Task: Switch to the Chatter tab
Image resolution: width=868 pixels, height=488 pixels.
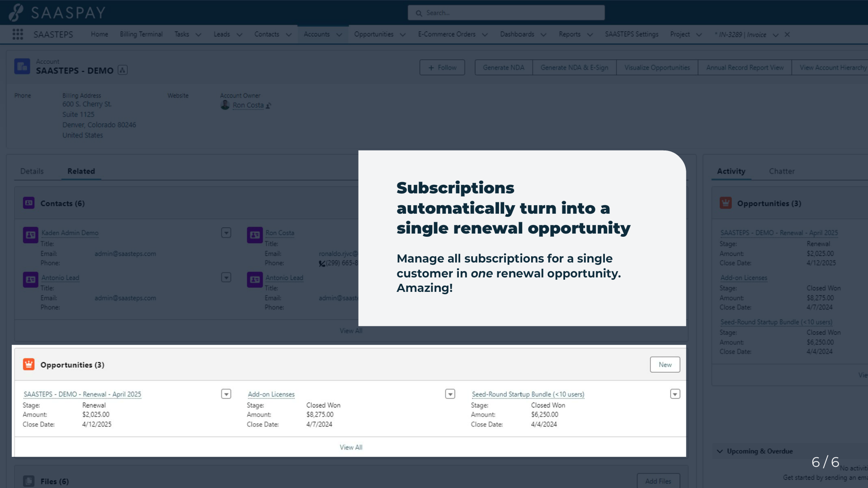Action: [782, 171]
